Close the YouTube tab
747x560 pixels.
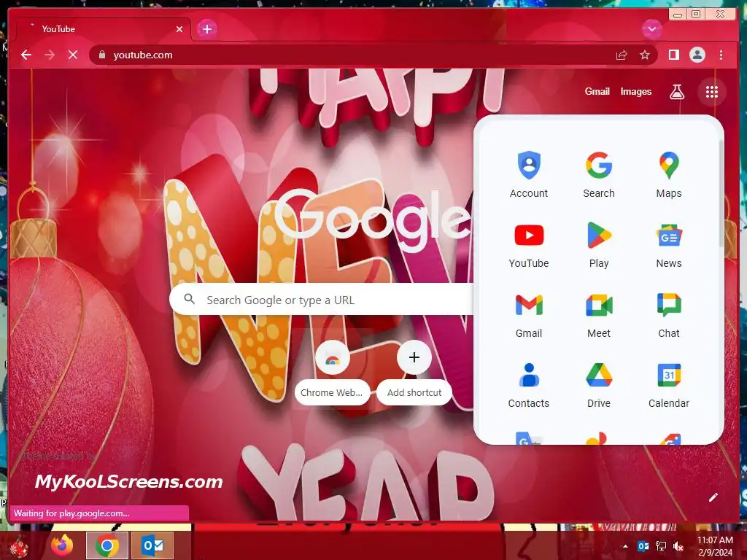(x=179, y=29)
